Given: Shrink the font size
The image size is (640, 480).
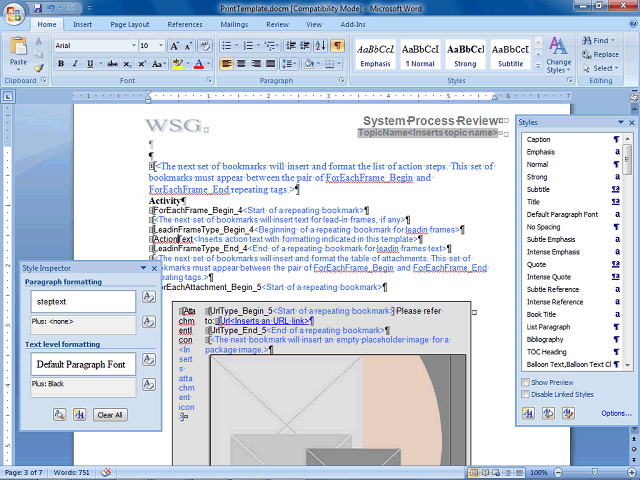Looking at the screenshot, I should 188,46.
